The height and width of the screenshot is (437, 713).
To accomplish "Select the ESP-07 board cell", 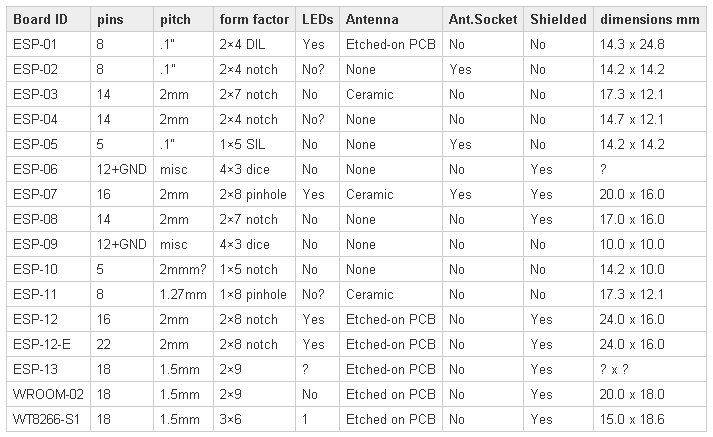I will click(49, 195).
